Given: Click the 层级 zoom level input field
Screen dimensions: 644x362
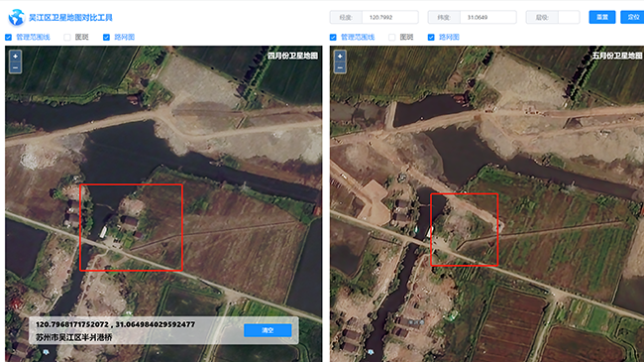Looking at the screenshot, I should click(x=569, y=17).
